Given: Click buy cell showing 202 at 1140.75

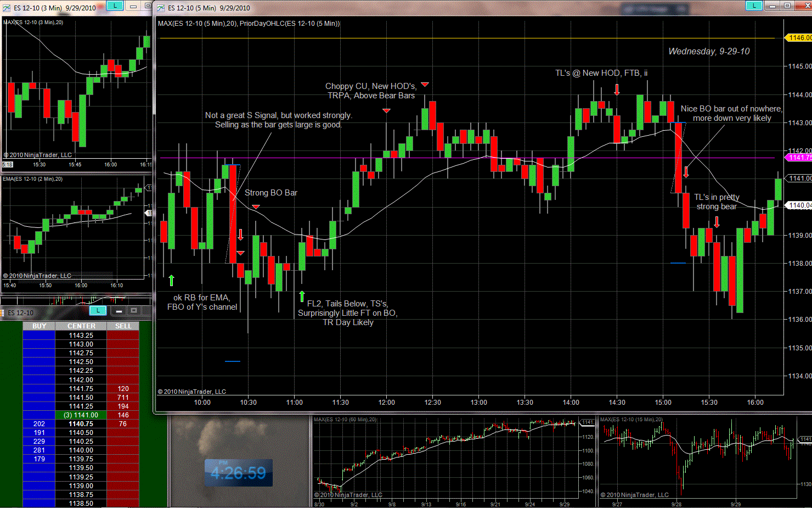Looking at the screenshot, I should [x=39, y=424].
